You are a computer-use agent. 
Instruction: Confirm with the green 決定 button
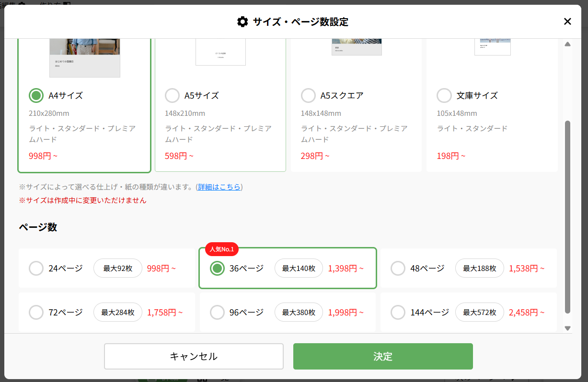383,356
